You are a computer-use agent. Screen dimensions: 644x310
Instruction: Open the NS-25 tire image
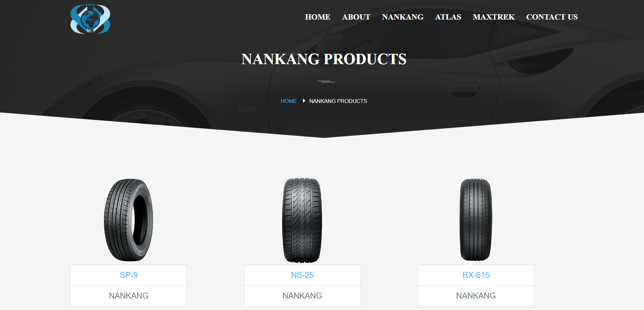tap(302, 220)
